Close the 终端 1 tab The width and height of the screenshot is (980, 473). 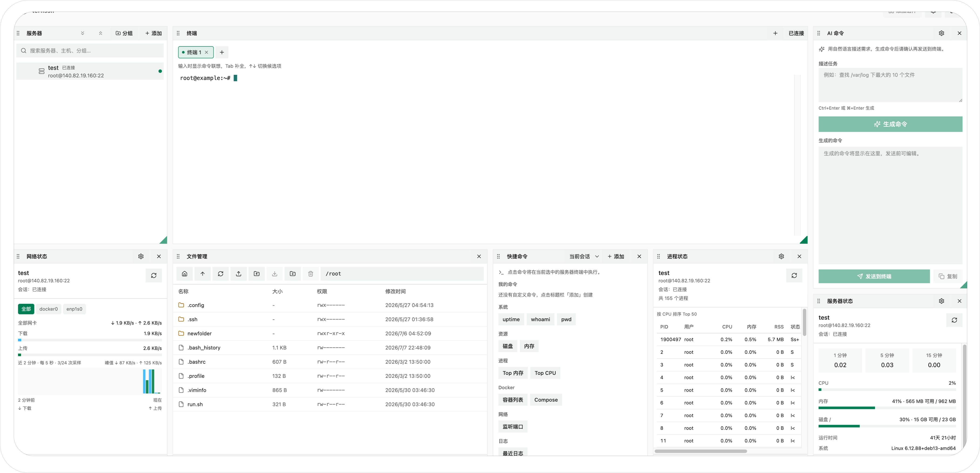tap(206, 52)
